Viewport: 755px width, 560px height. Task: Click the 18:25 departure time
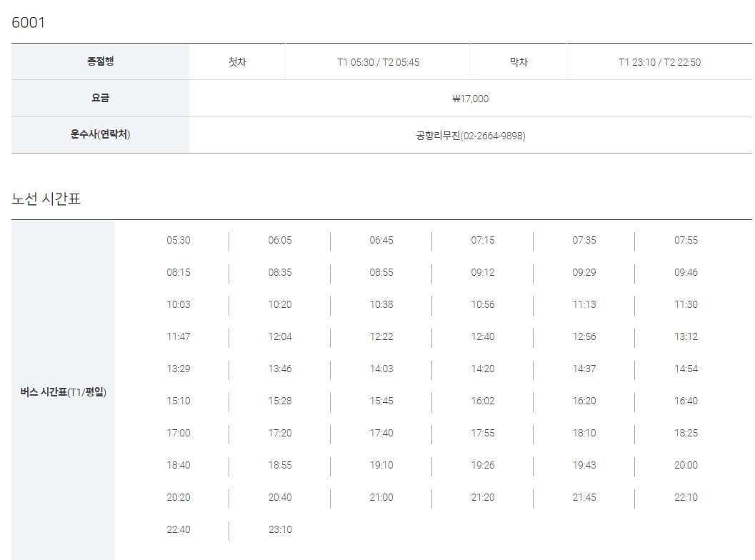(x=688, y=433)
